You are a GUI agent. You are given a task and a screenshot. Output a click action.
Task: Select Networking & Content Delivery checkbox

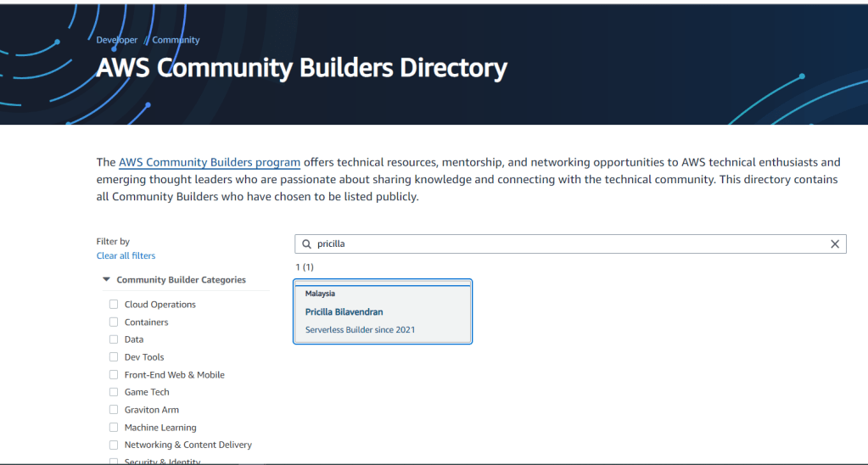[114, 445]
